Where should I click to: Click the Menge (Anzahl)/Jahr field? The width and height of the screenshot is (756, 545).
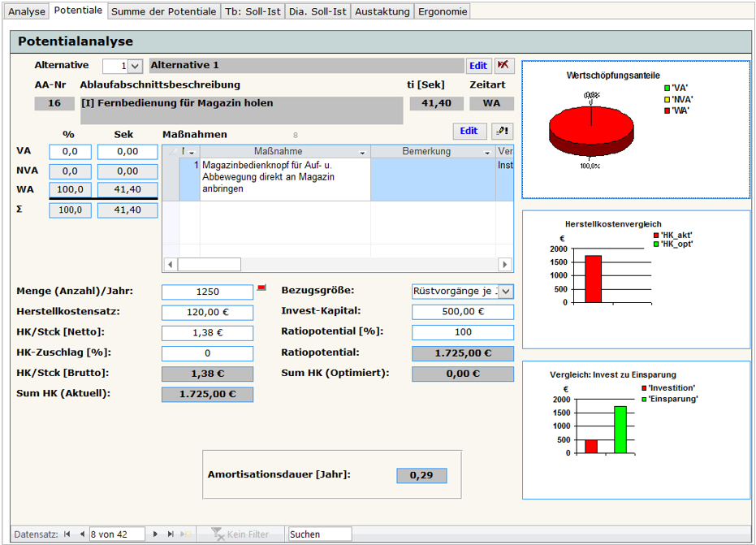[207, 292]
